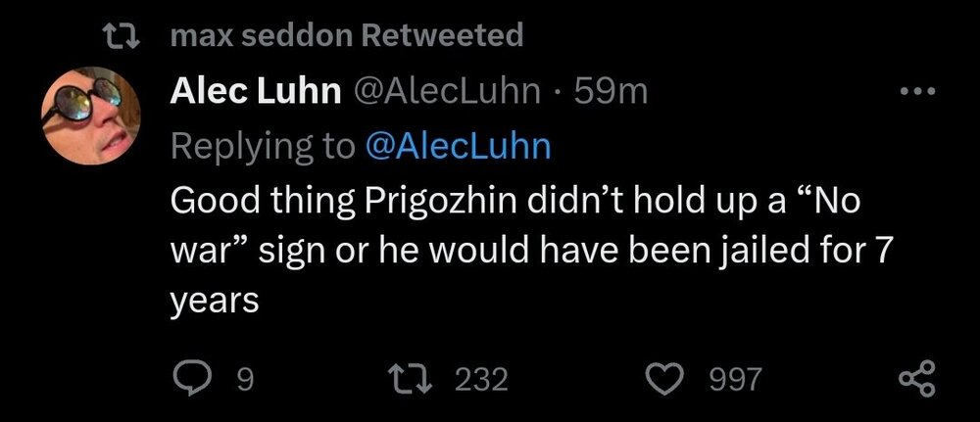Click the "Replying to" text

pos(262,147)
